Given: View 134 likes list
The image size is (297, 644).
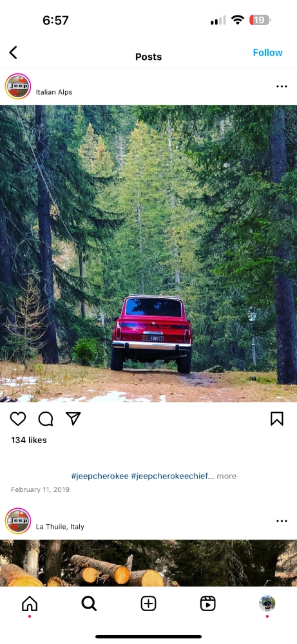Looking at the screenshot, I should click(29, 440).
